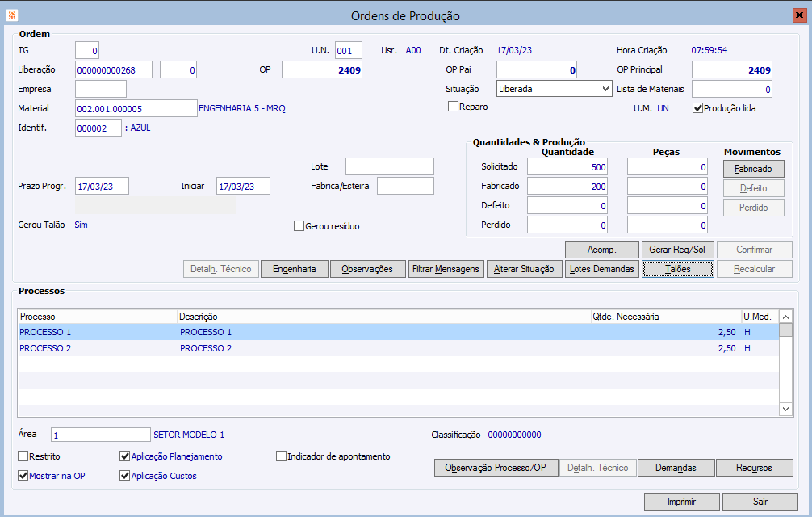Image resolution: width=812 pixels, height=517 pixels.
Task: Sort by the Descrição column header
Action: point(383,317)
